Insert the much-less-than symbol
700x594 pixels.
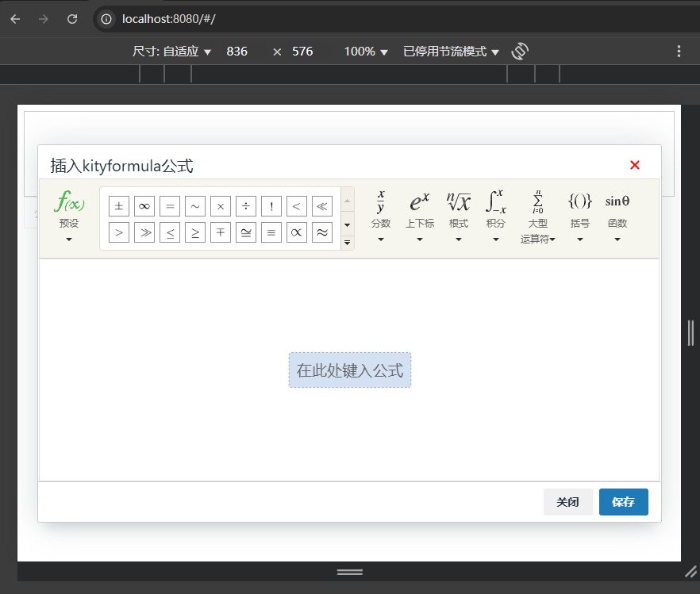point(322,206)
